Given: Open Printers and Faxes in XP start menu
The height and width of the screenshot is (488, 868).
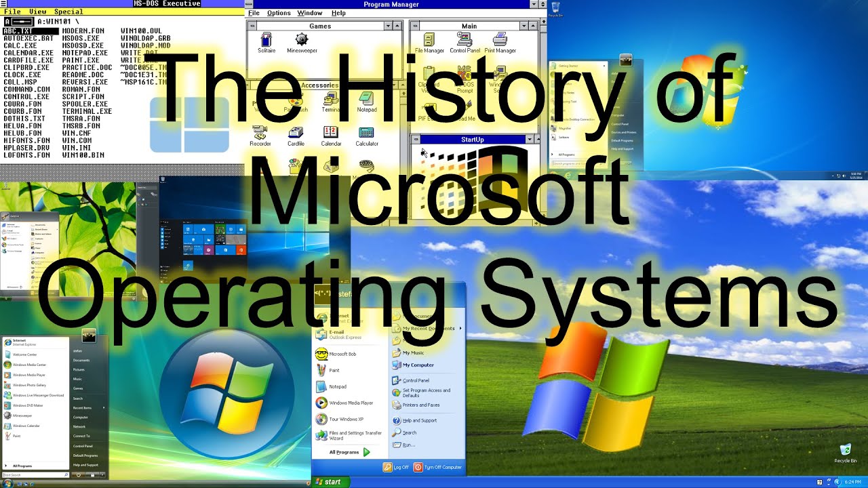Looking at the screenshot, I should [x=416, y=405].
